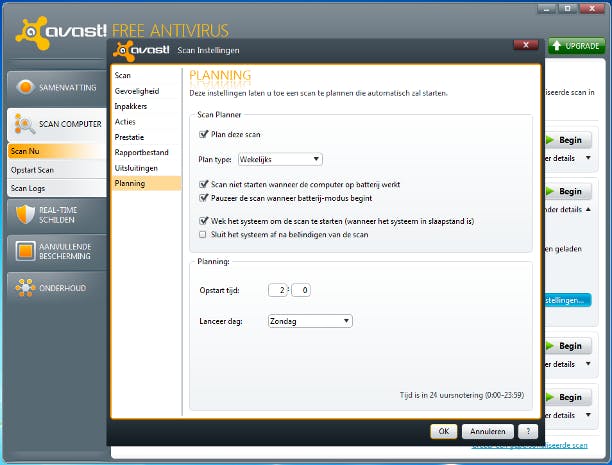Viewport: 612px width, 465px height.
Task: Click the Aanvullende Bescherming square icon
Action: [26, 251]
